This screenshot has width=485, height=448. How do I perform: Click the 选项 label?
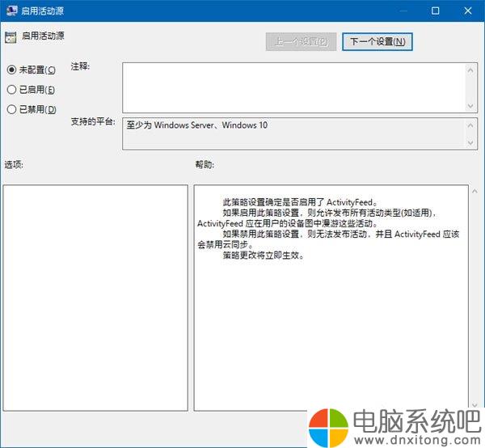coord(14,164)
